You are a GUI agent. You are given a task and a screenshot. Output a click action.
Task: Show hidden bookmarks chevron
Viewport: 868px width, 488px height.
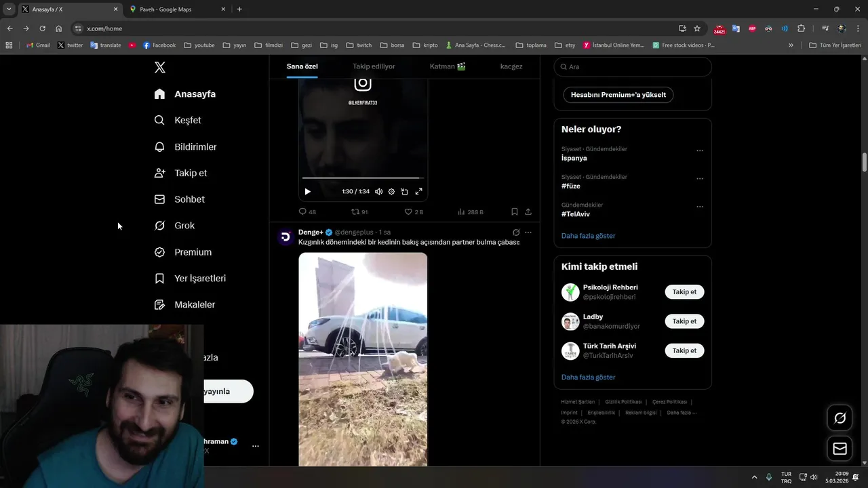pos(791,45)
